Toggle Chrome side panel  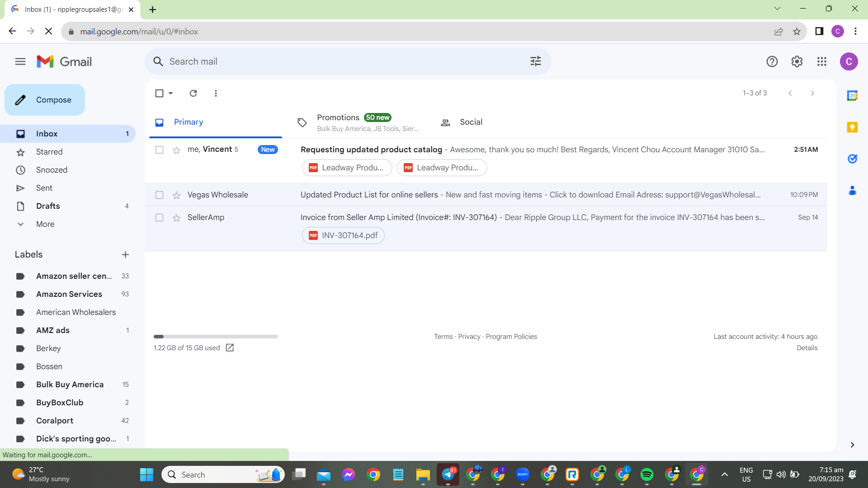pyautogui.click(x=819, y=31)
